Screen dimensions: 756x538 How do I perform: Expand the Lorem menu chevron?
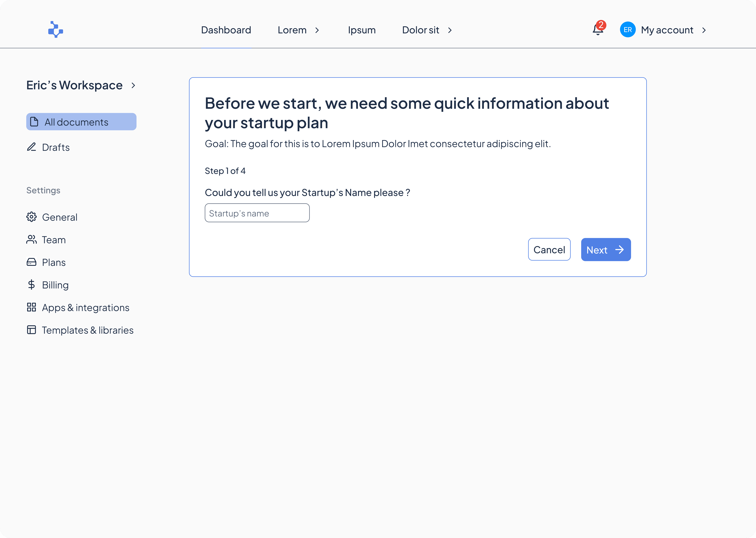tap(317, 30)
